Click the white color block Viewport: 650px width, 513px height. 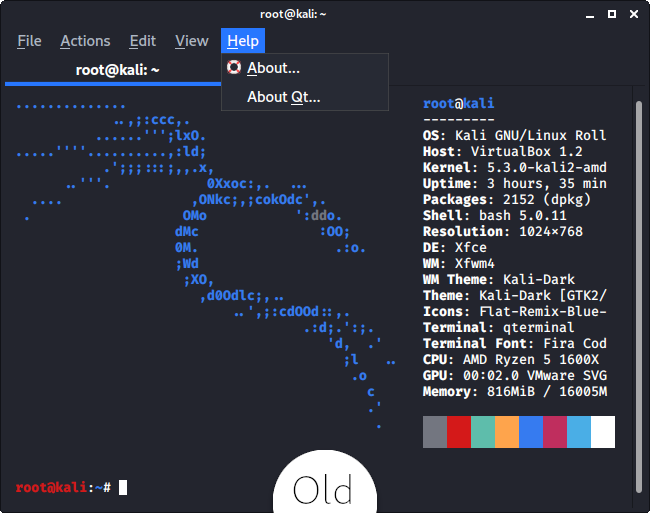[603, 432]
